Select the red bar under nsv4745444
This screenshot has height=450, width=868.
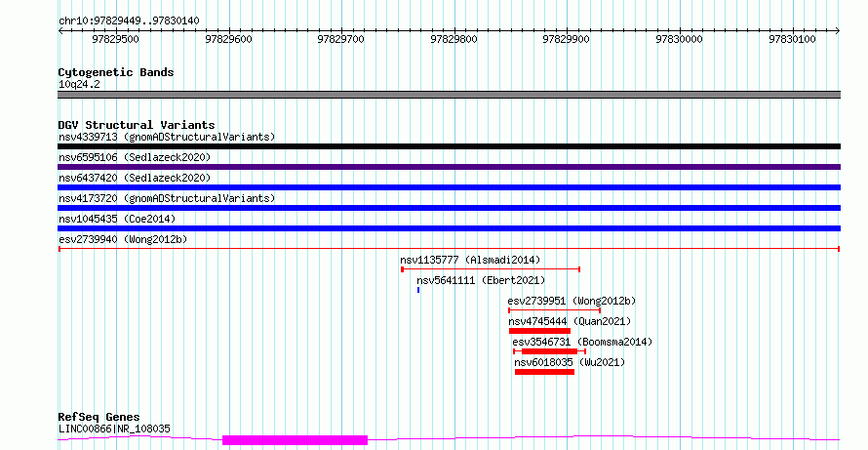point(539,331)
